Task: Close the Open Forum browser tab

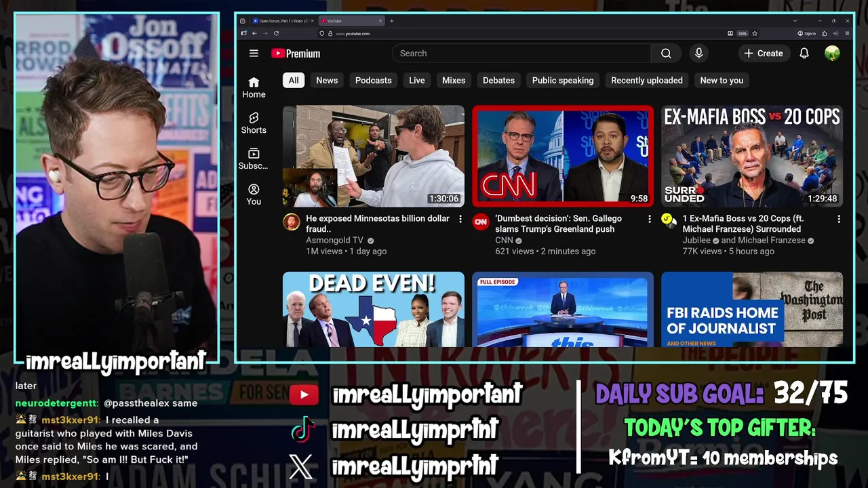Action: [x=312, y=21]
